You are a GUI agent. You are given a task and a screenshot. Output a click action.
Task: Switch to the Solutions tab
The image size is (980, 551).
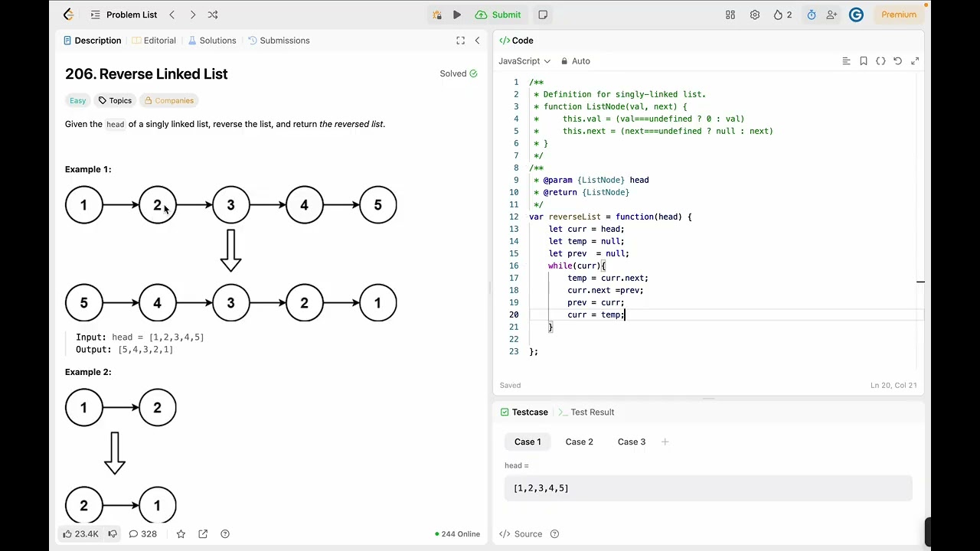[212, 41]
